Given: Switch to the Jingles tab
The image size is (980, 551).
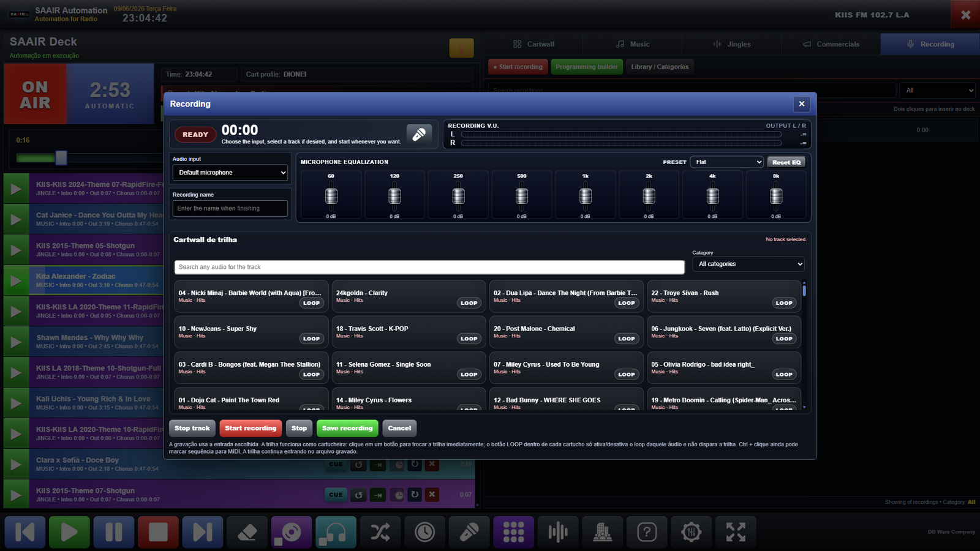Looking at the screenshot, I should click(731, 44).
